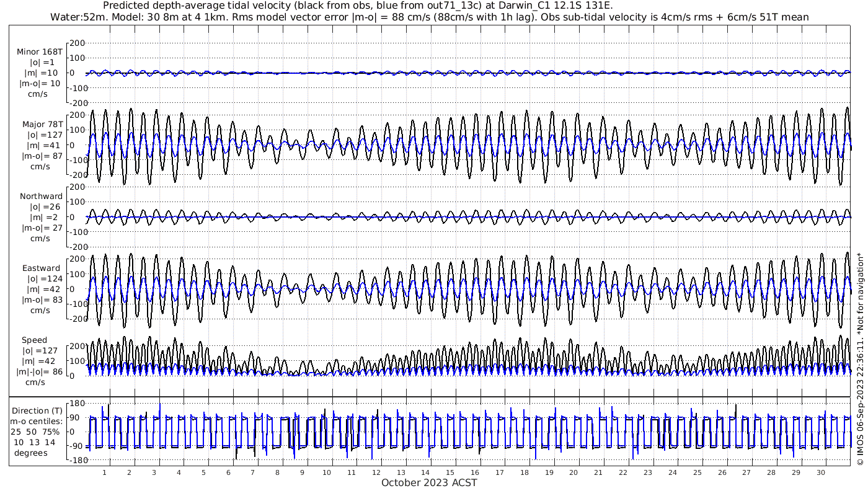Click the '200' tick of the Minor panel

(76, 43)
